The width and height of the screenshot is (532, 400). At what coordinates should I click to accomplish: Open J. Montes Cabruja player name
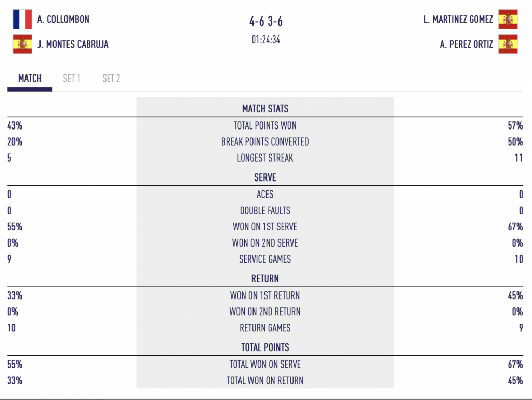tap(73, 44)
